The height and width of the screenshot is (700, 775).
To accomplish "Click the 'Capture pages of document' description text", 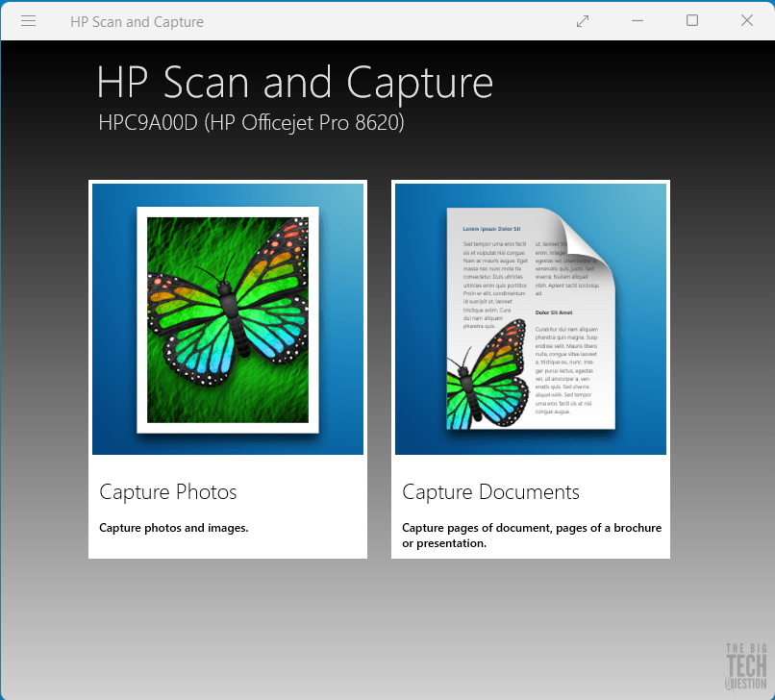I will tap(532, 535).
